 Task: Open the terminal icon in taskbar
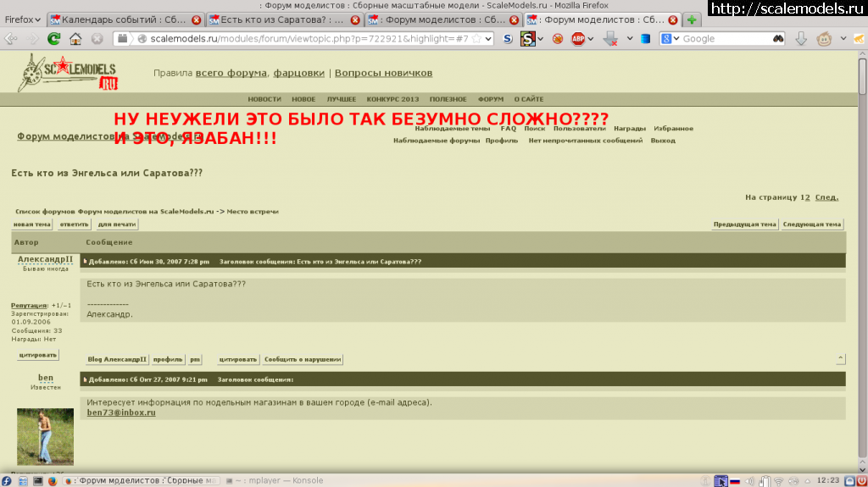37,481
